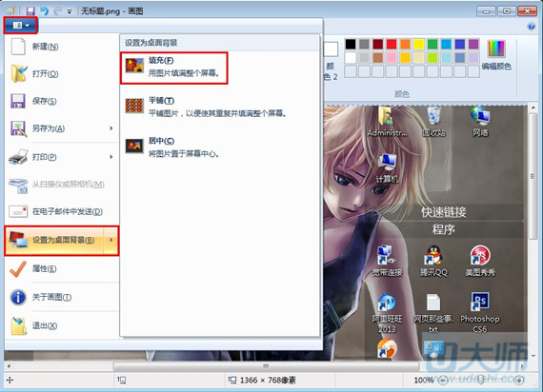Click the undo arrow in title bar

pos(45,11)
